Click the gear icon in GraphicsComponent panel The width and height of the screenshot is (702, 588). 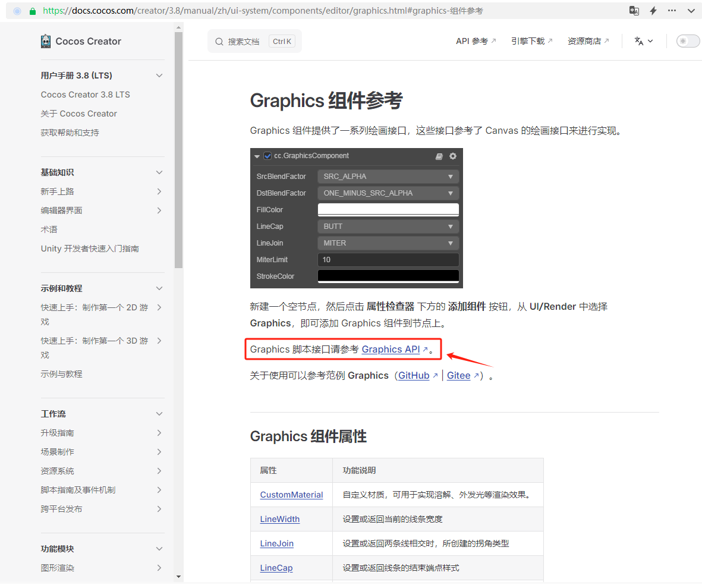[x=452, y=156]
